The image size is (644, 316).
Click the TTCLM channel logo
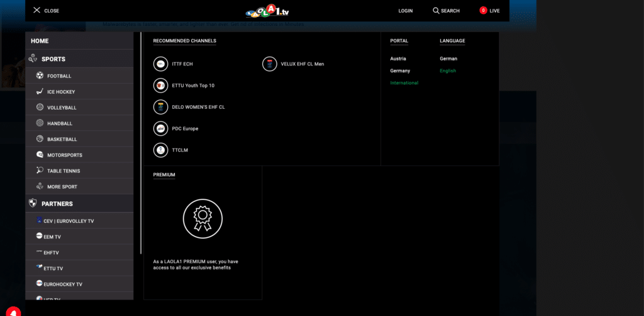160,150
